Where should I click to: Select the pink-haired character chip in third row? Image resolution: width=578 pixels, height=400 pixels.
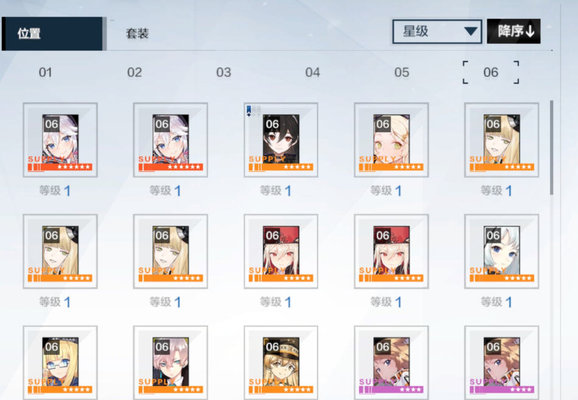[x=170, y=363]
